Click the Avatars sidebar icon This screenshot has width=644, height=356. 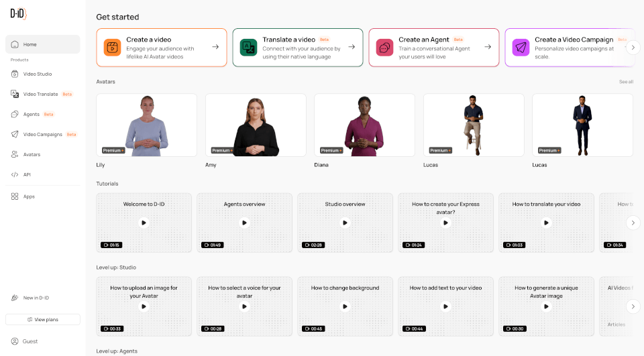point(15,154)
